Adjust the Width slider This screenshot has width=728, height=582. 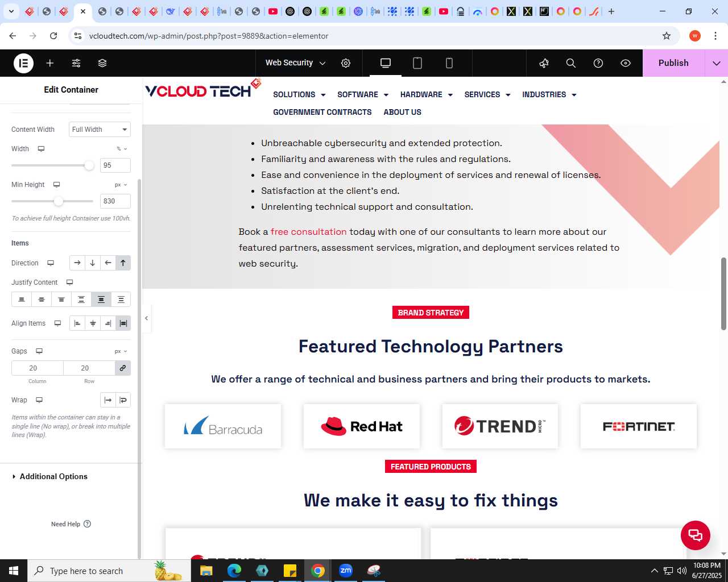[x=89, y=165]
